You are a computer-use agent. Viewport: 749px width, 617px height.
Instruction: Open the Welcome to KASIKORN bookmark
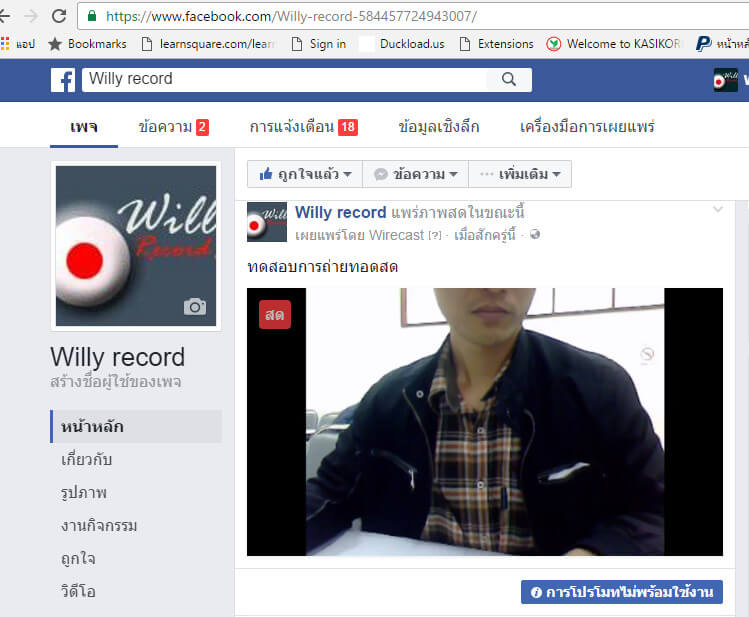click(614, 44)
